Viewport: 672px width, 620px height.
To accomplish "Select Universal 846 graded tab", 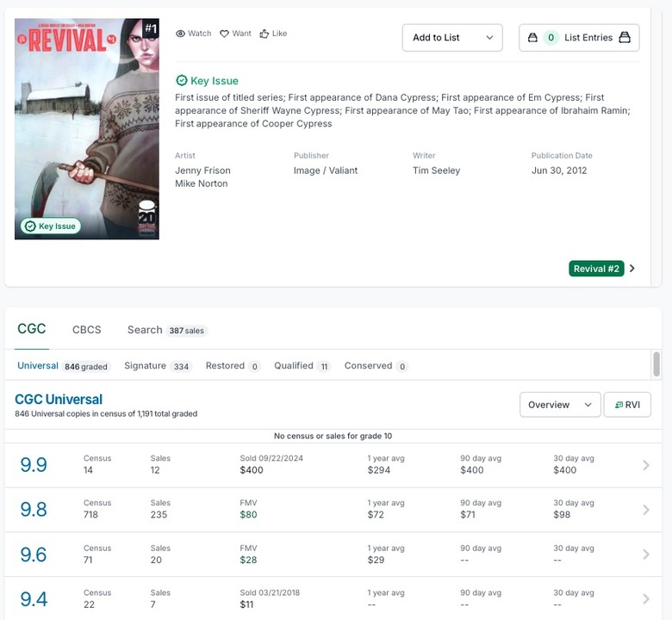I will coord(64,366).
